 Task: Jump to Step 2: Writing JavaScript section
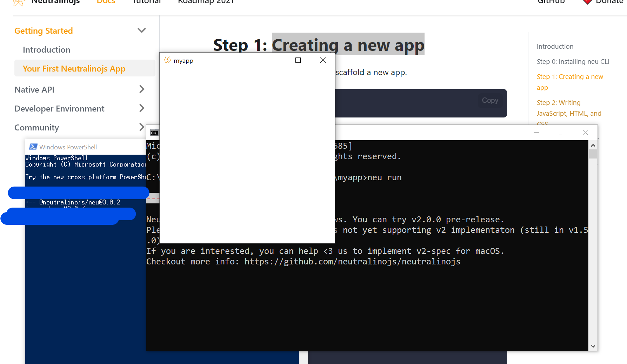coord(569,113)
